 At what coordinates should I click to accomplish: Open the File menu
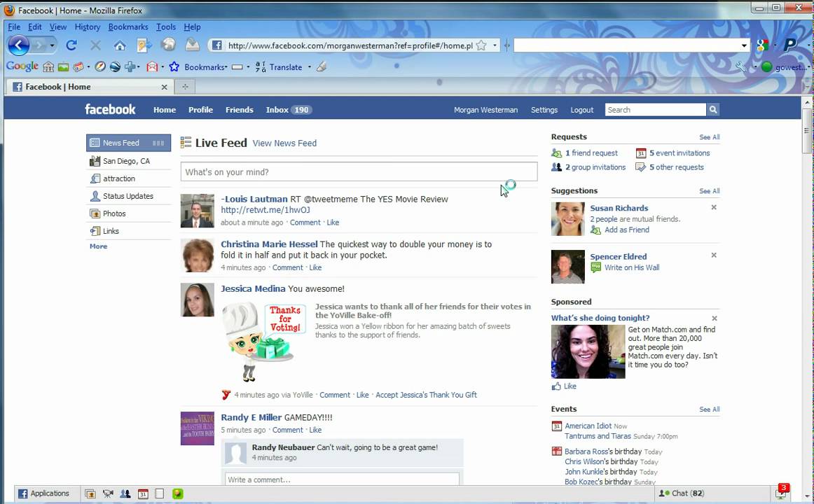[14, 27]
